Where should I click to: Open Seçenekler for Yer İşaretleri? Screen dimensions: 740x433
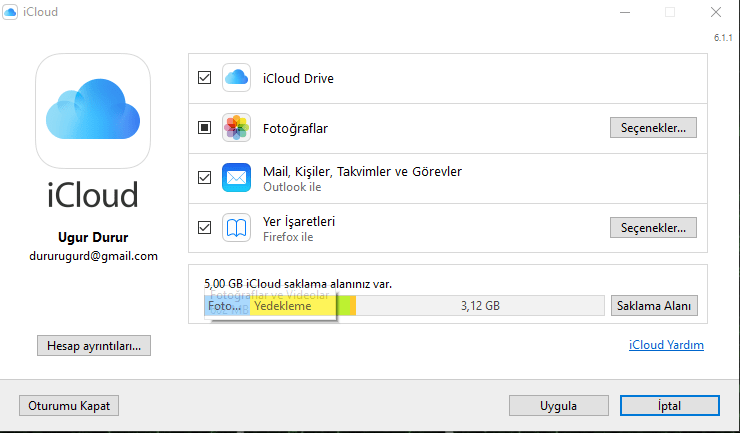click(x=653, y=228)
